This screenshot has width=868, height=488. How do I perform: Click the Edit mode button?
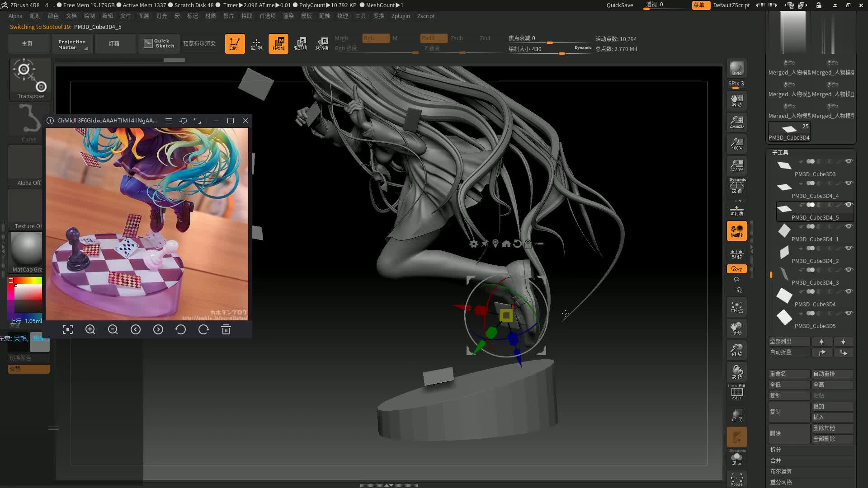pos(235,44)
